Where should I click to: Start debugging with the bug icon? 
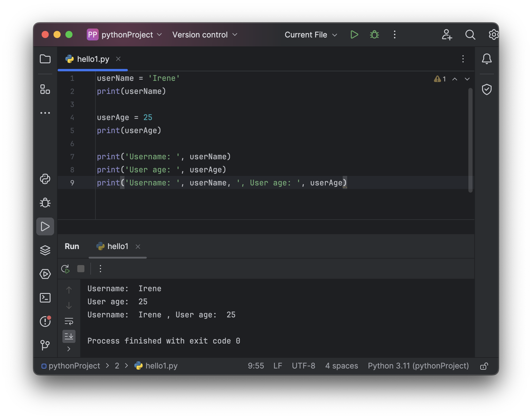coord(374,35)
